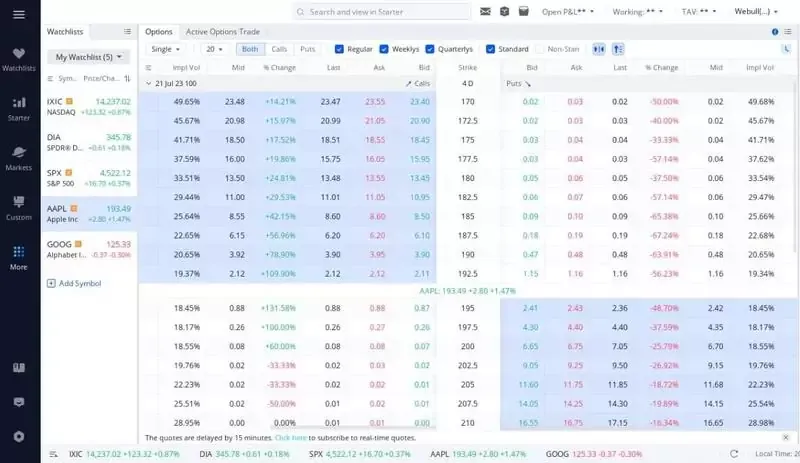Click the 'Click here' real-time quotes link
The width and height of the screenshot is (800, 463).
(290, 437)
